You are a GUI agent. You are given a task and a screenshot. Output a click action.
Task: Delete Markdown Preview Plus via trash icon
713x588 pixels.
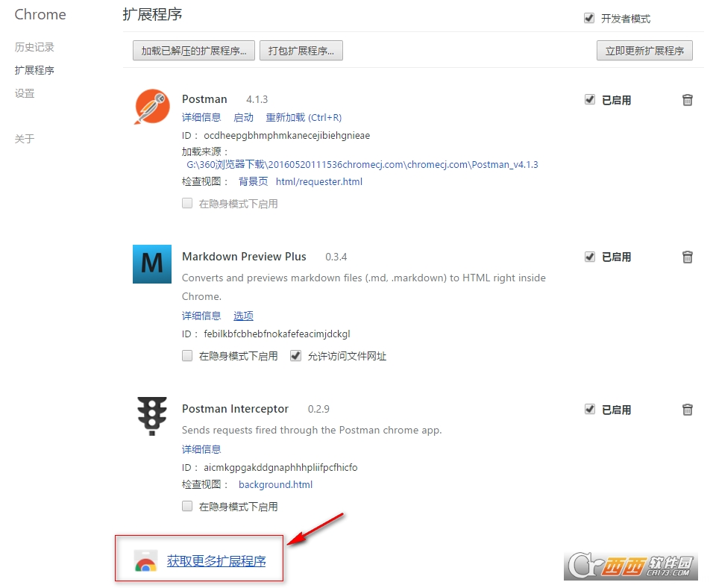click(x=687, y=257)
